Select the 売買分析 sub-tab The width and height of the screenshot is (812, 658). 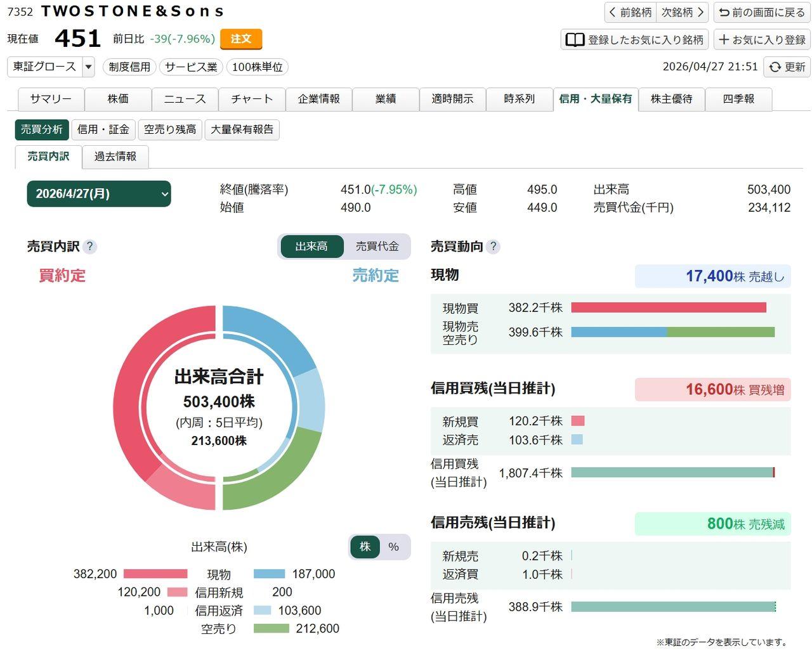[x=42, y=129]
